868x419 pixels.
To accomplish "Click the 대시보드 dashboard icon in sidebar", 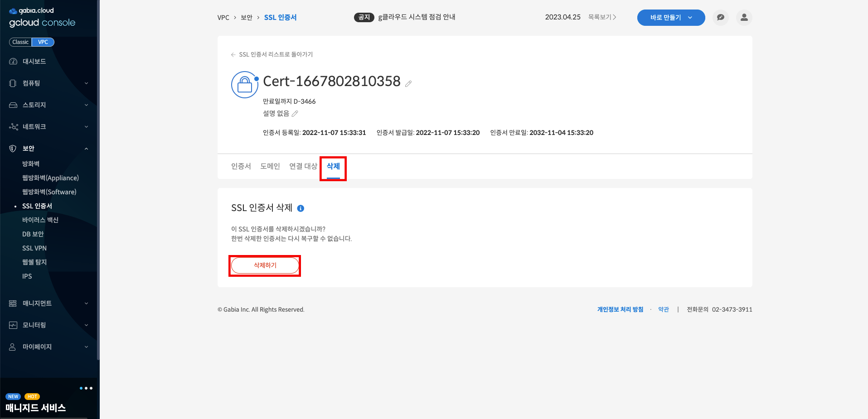I will click(13, 62).
